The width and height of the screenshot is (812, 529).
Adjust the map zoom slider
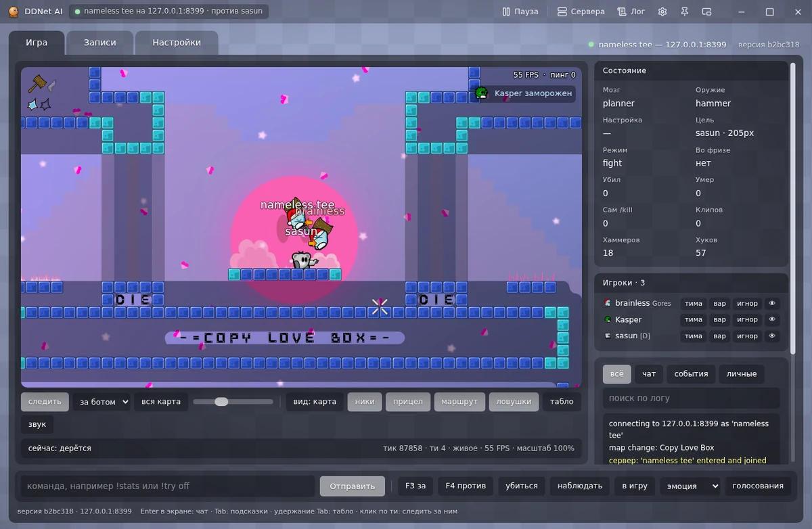tap(233, 402)
